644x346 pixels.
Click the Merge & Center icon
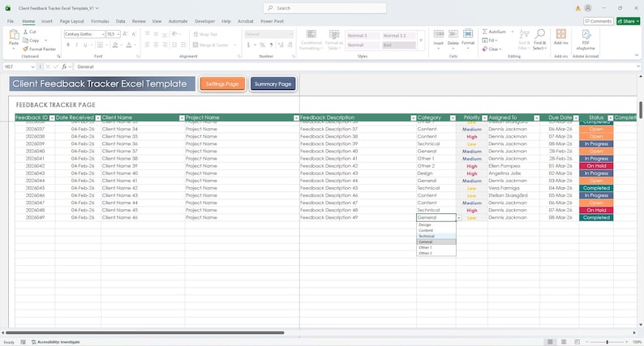pyautogui.click(x=195, y=45)
